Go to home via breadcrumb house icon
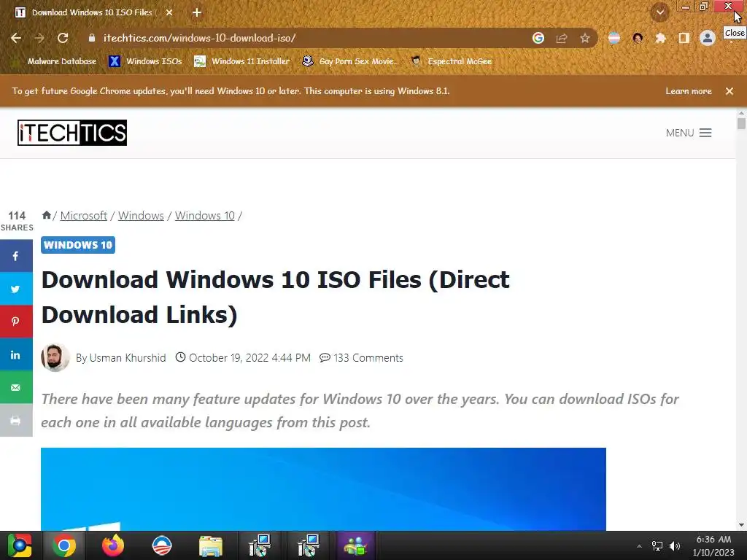 click(46, 215)
